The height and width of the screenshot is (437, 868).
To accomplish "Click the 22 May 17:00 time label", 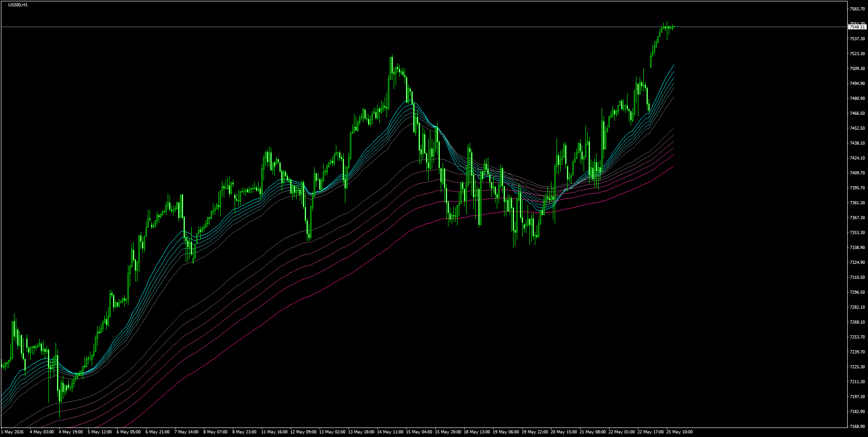I will (x=651, y=432).
